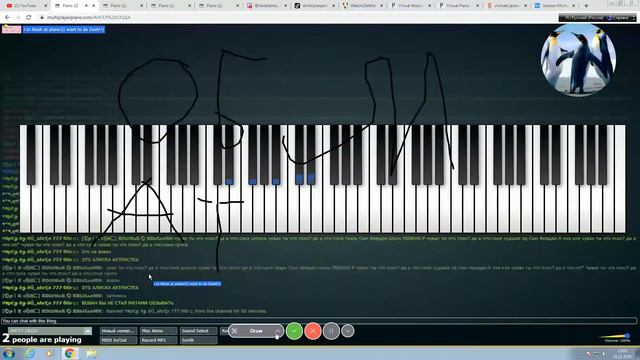Image resolution: width=640 pixels, height=360 pixels.
Task: Click the Chrome taskbar icon
Action: click(70, 353)
